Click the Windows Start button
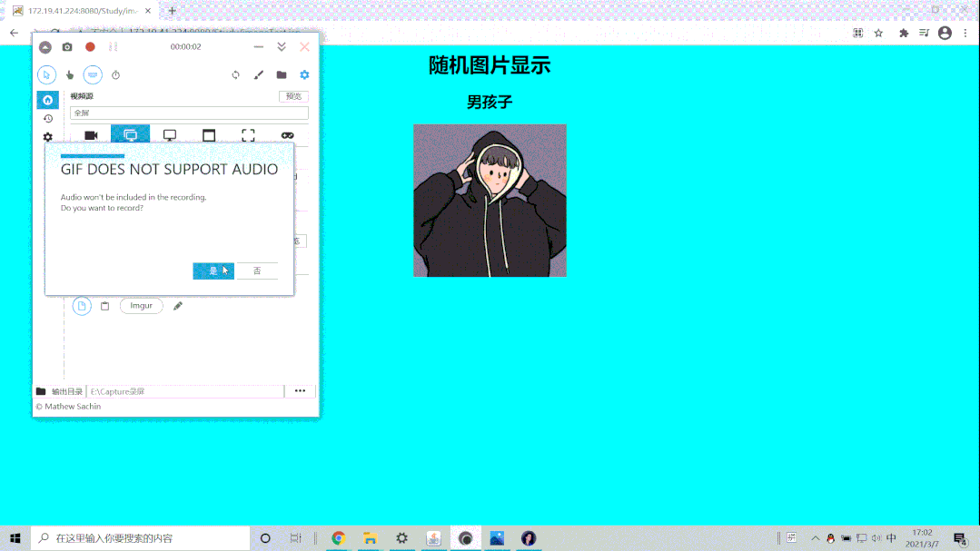The width and height of the screenshot is (980, 551). pyautogui.click(x=15, y=538)
